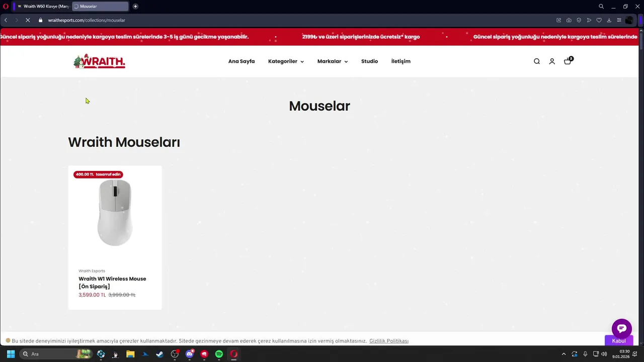The width and height of the screenshot is (644, 362).
Task: Launch Steam from the taskbar
Action: pyautogui.click(x=159, y=354)
